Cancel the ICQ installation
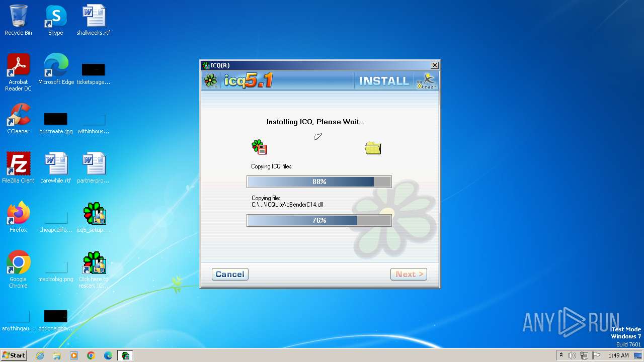Viewport: 644px width, 362px height. click(x=230, y=274)
